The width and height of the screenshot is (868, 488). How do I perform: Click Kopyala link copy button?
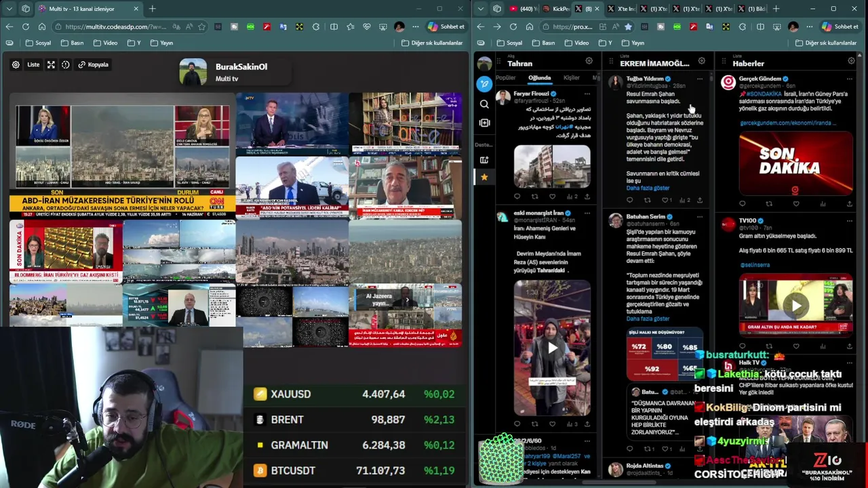[x=93, y=64]
